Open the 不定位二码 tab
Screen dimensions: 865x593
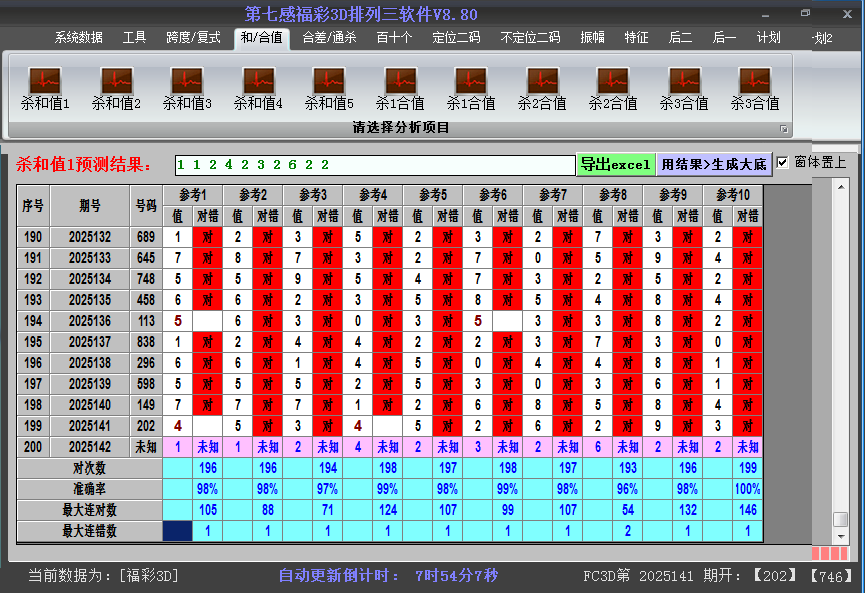tap(530, 38)
